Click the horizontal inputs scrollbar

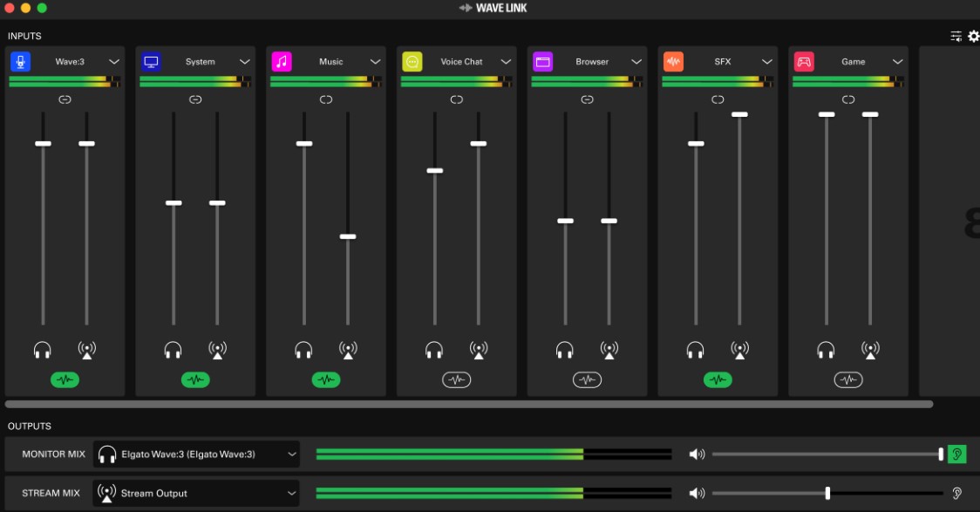pos(469,405)
